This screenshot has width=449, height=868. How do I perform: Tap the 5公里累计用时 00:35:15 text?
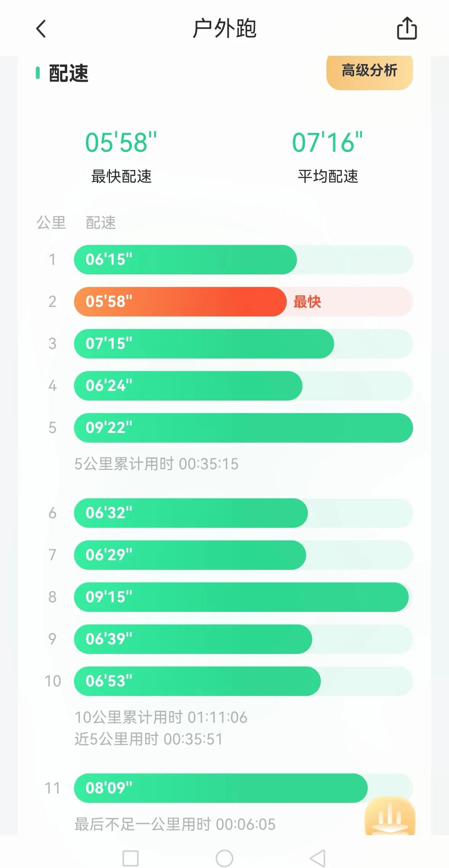coord(157,464)
